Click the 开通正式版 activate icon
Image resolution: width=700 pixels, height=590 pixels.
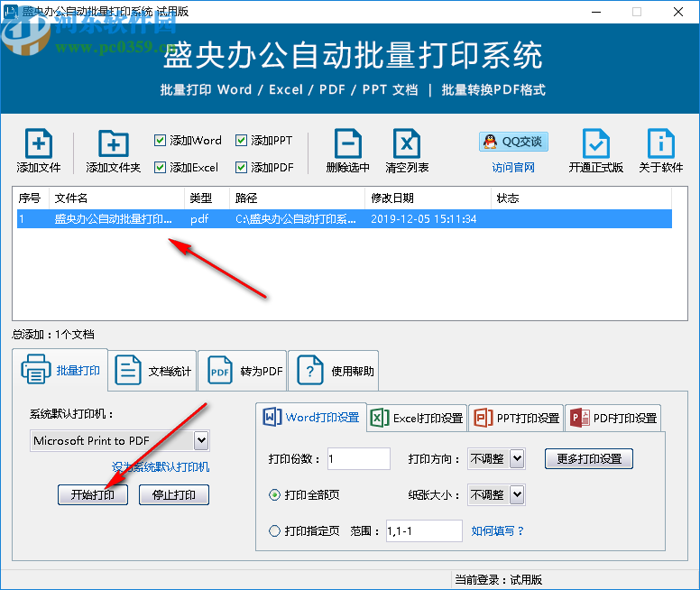(x=596, y=143)
